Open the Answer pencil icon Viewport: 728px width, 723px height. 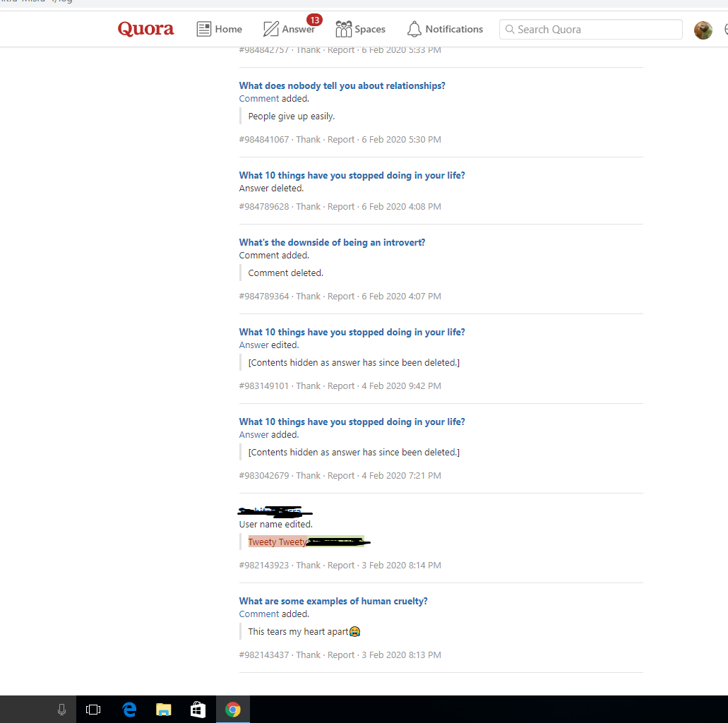pos(271,29)
